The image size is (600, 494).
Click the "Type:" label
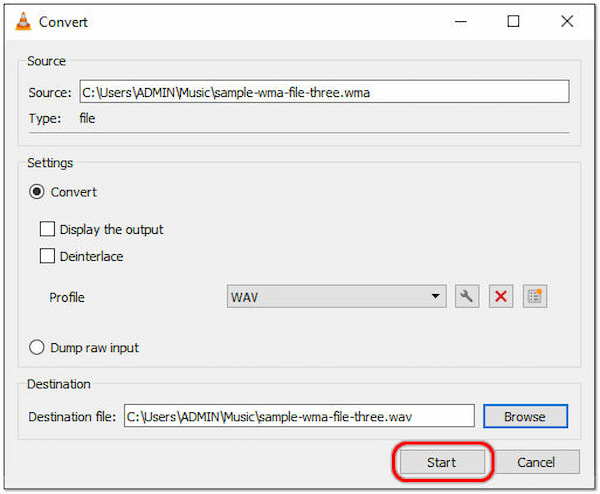45,119
